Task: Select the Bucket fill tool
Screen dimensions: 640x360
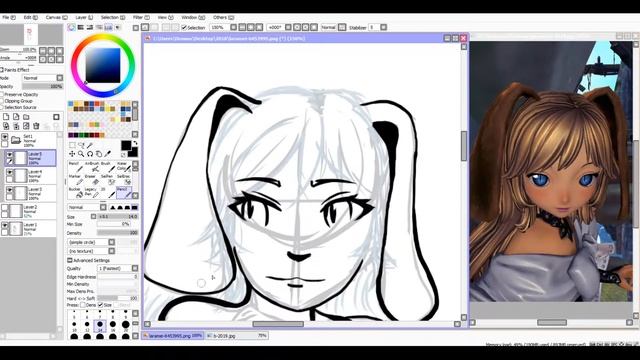Action: coord(76,193)
